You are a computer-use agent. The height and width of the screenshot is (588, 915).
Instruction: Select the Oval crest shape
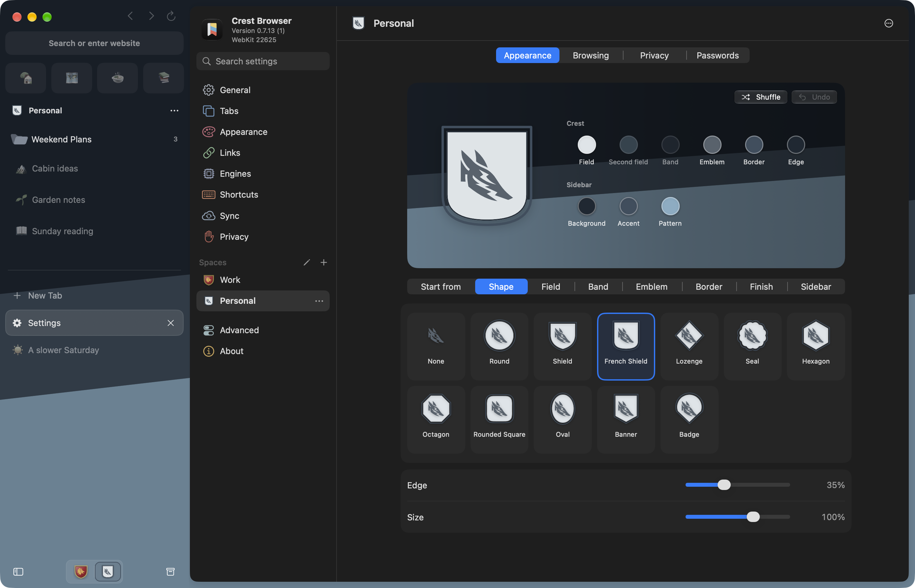(x=562, y=419)
